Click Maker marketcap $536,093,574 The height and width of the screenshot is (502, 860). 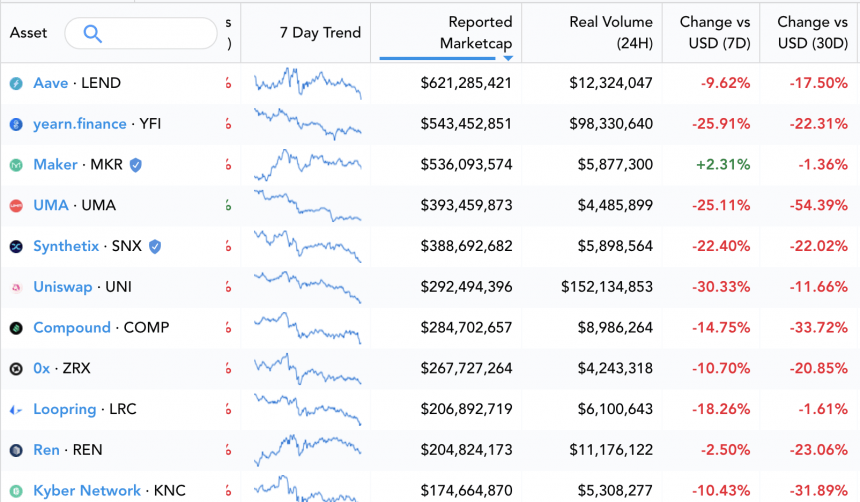(x=466, y=165)
